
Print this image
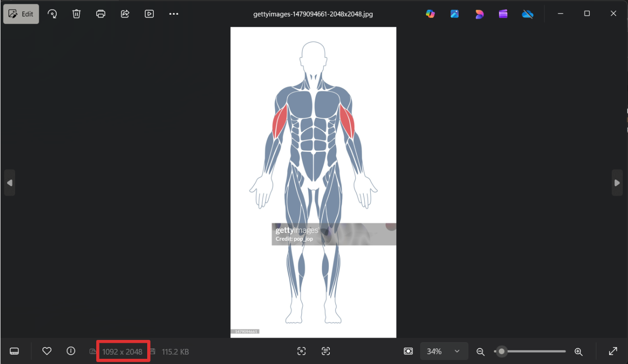coord(100,14)
